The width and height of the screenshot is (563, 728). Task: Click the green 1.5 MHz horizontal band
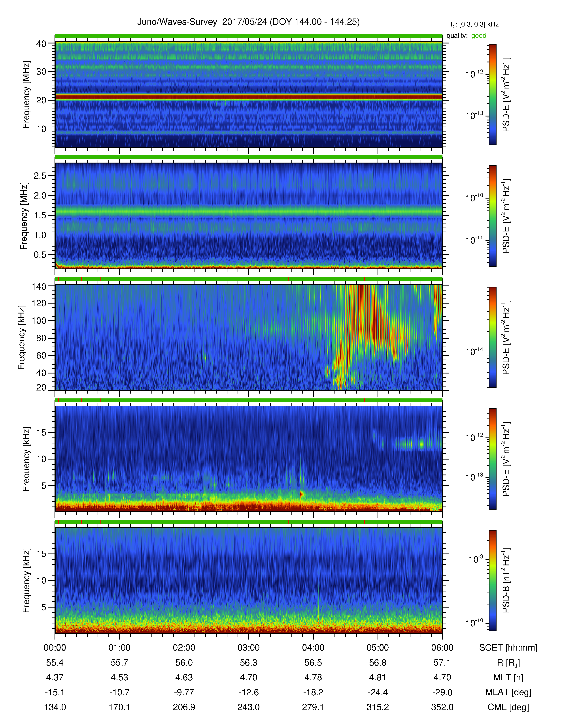[248, 211]
